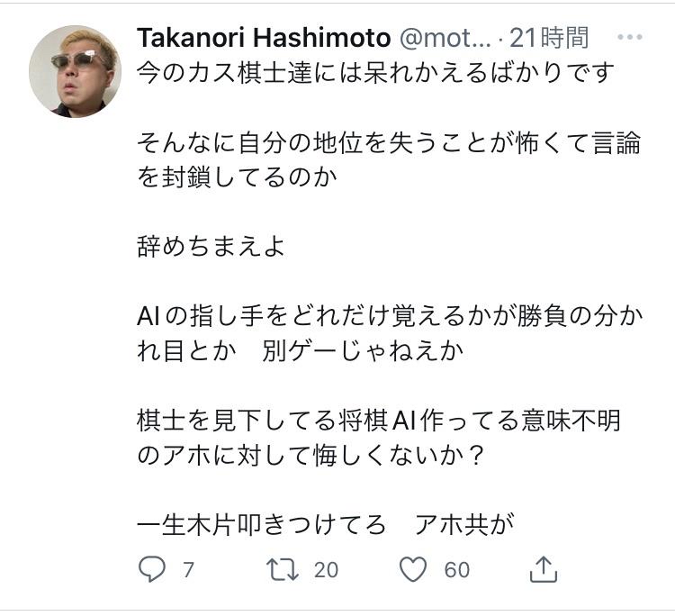Screen dimensions: 675x616
Task: Click the reply count 7
Action: pos(188,570)
